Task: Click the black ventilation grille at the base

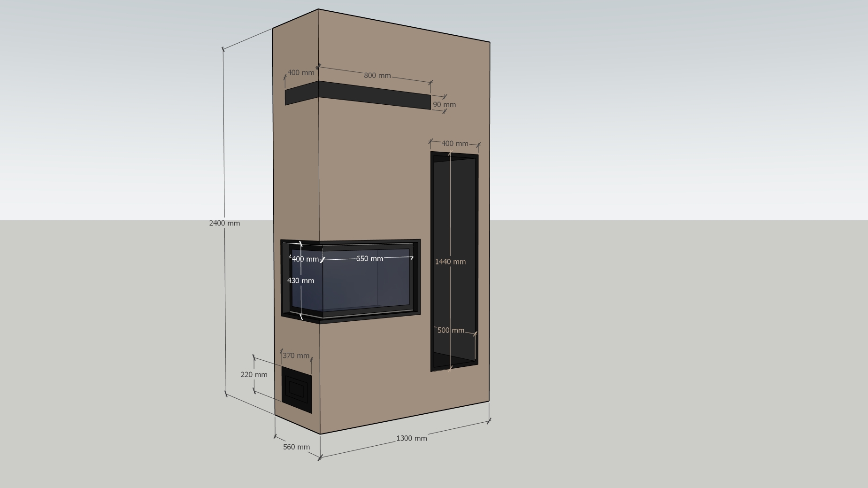Action: click(x=297, y=390)
